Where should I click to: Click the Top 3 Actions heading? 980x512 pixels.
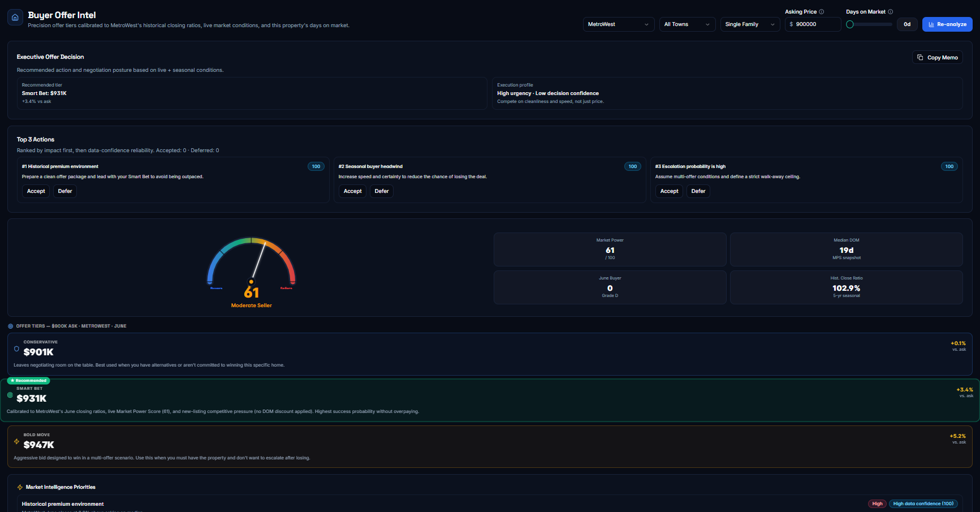point(36,140)
